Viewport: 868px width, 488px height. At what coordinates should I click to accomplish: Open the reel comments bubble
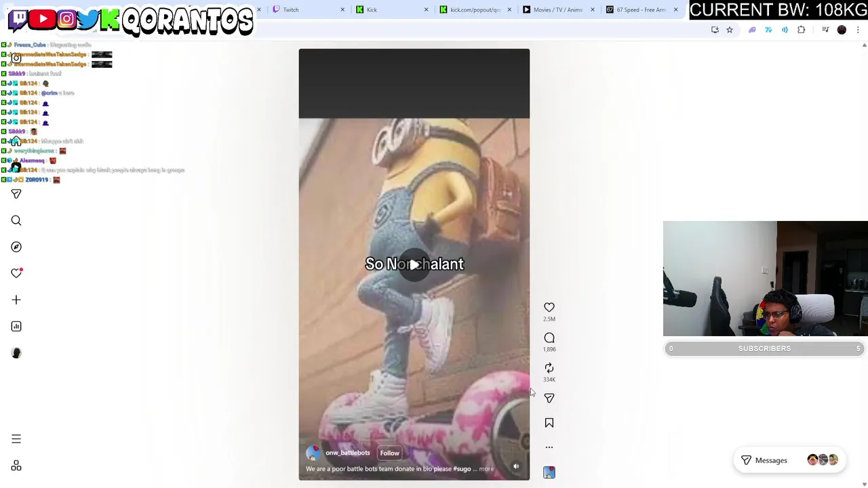[x=549, y=338]
